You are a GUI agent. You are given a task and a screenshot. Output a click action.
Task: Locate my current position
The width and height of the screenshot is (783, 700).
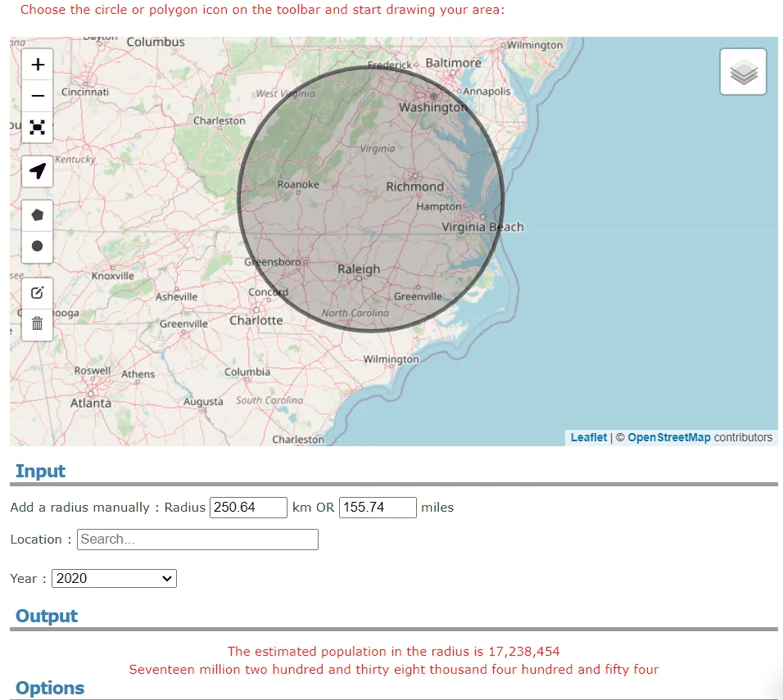38,171
